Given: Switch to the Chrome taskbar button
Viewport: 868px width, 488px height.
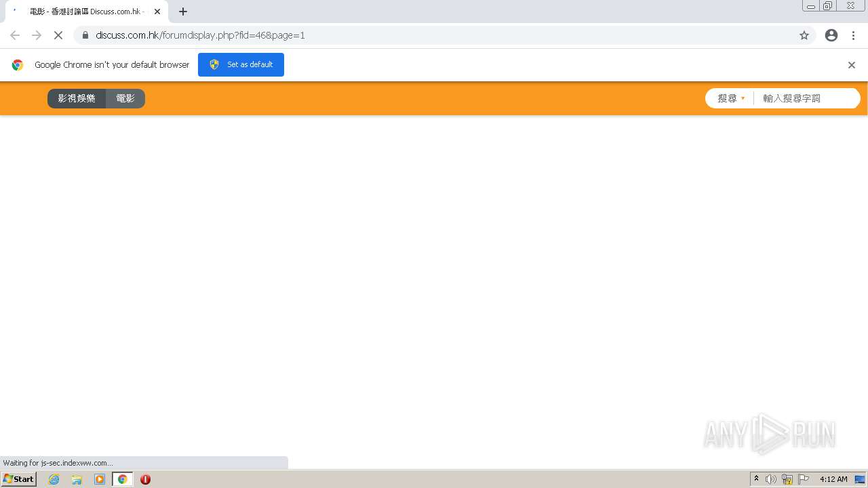Looking at the screenshot, I should pos(123,479).
